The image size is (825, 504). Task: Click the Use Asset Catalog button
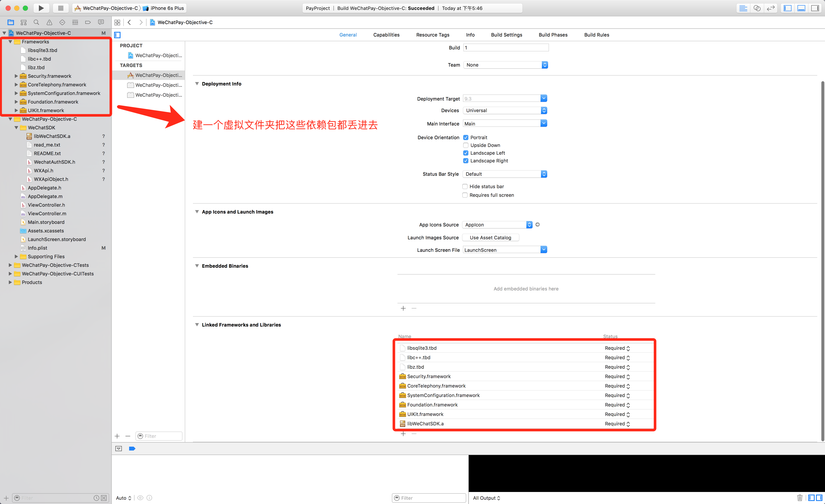pos(490,237)
